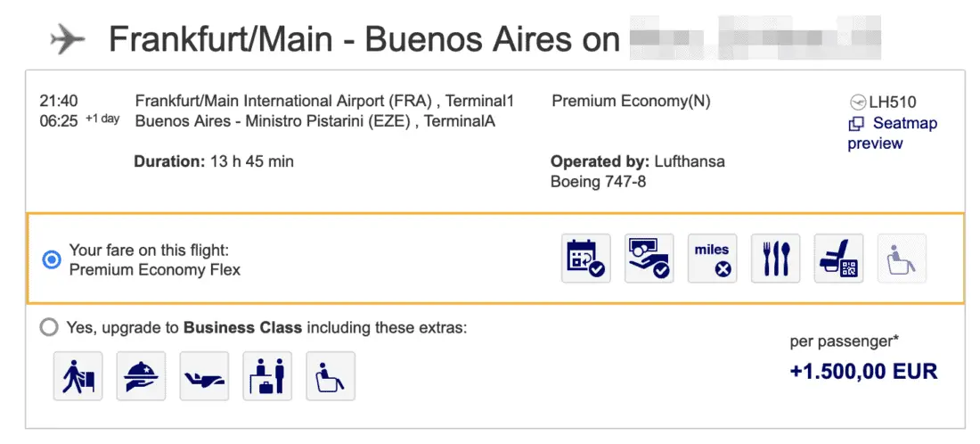Click the meals cutlery icon
Viewport: 980px width, 444px height.
(x=775, y=259)
